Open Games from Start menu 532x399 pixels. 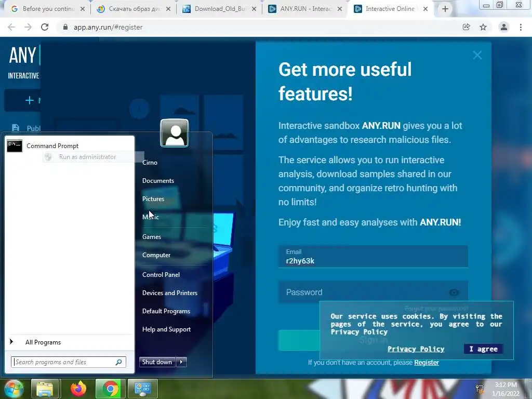[151, 237]
